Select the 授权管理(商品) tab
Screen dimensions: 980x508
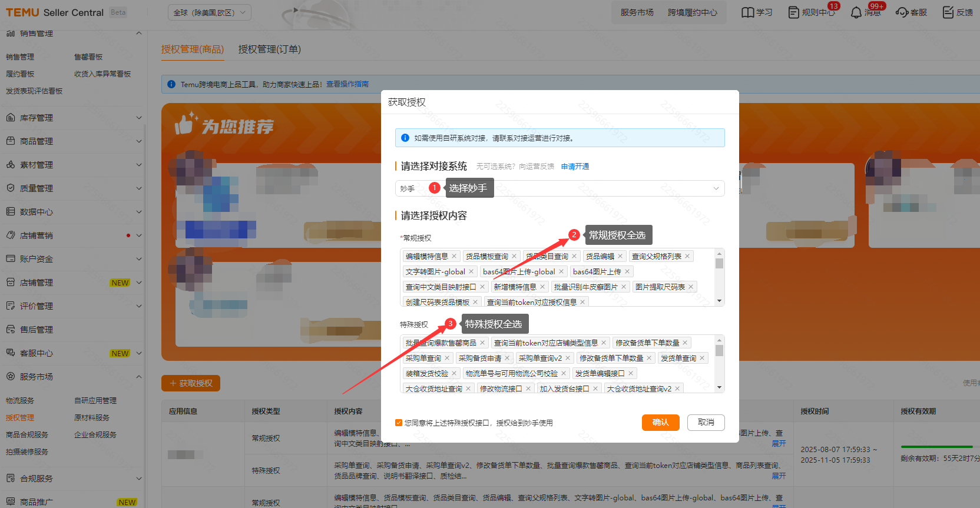[x=193, y=49]
